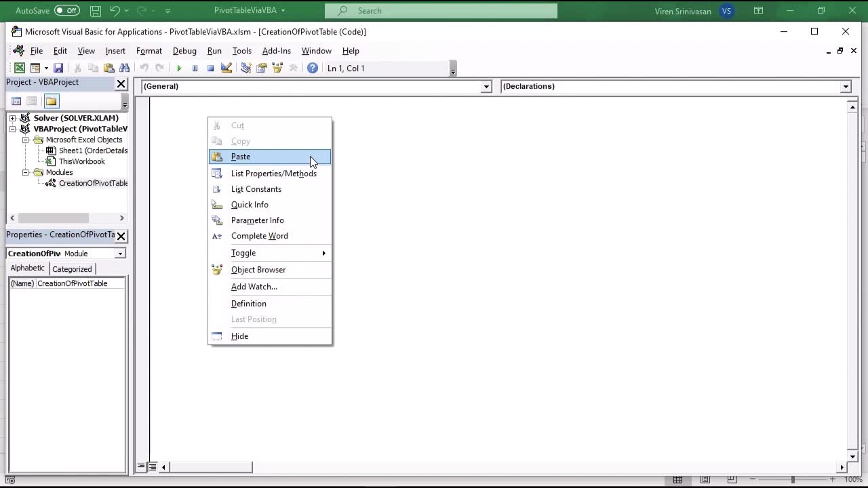Choose Parameter Info in context menu

click(270, 220)
